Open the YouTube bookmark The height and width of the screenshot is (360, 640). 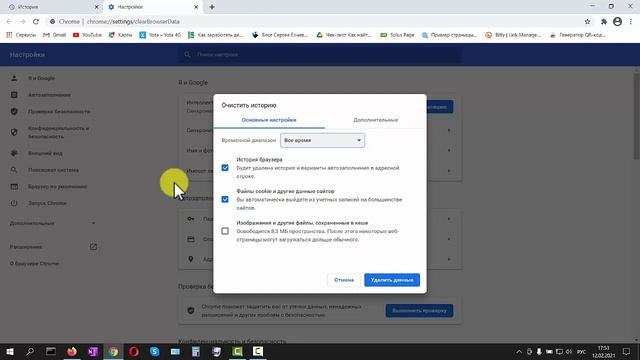(x=87, y=35)
